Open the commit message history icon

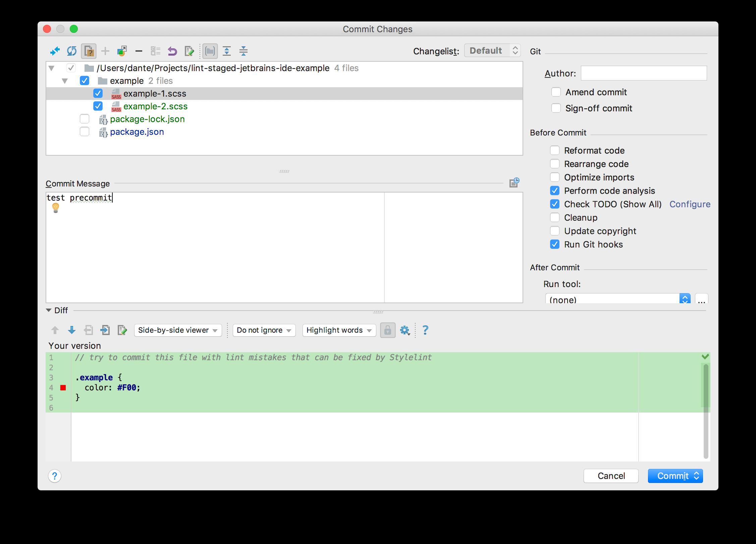click(x=514, y=182)
